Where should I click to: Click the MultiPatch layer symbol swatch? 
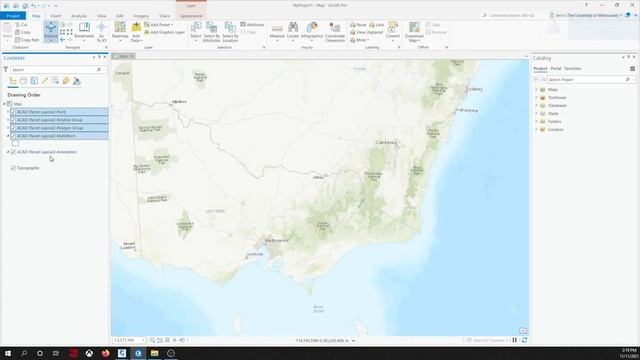click(15, 144)
